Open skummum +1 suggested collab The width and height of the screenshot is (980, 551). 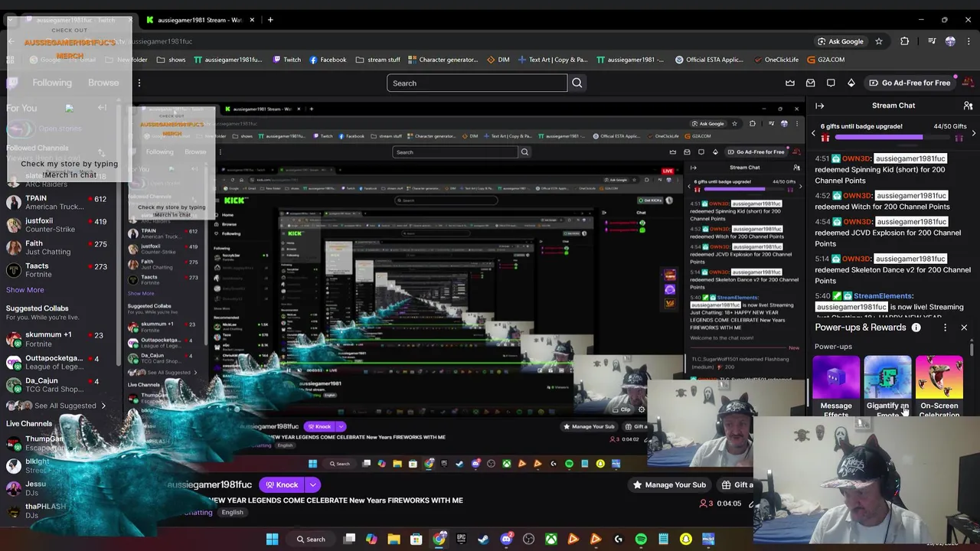tap(57, 339)
